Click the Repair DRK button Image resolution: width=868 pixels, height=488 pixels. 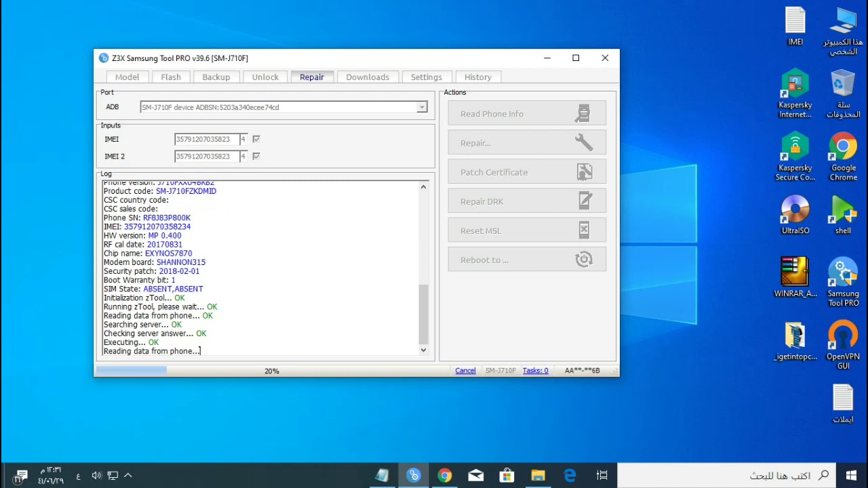point(527,201)
